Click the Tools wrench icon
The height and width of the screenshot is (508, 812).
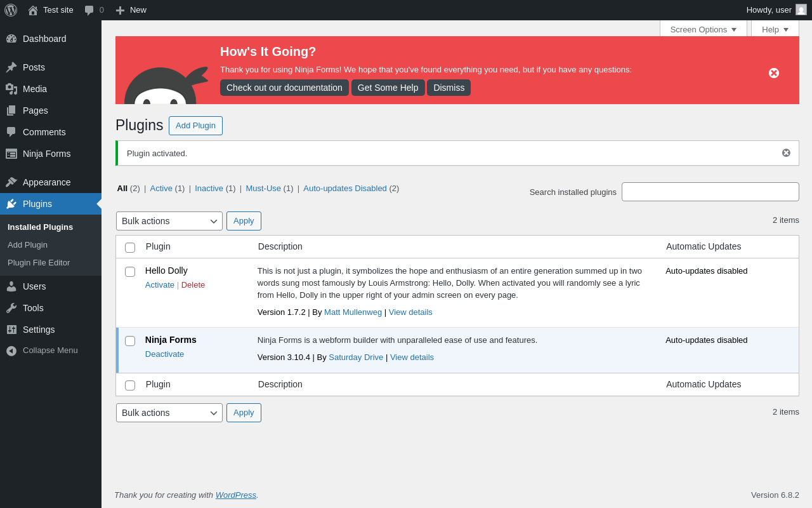click(11, 308)
